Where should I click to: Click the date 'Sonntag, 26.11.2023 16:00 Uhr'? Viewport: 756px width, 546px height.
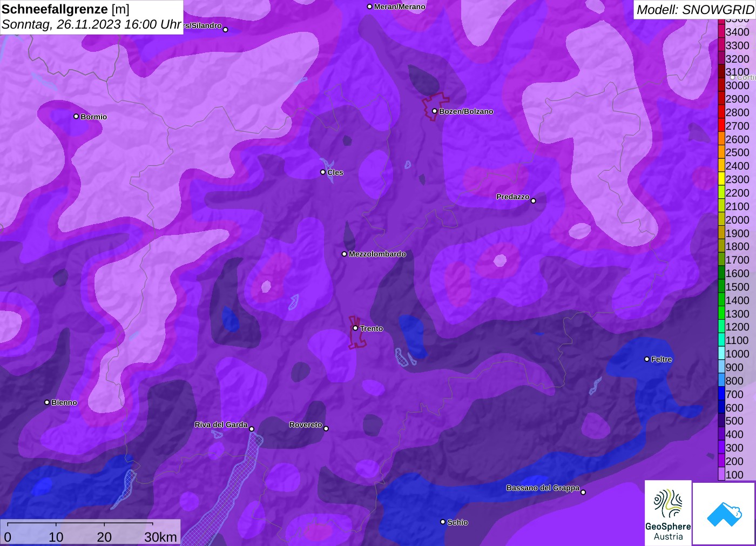tap(91, 24)
